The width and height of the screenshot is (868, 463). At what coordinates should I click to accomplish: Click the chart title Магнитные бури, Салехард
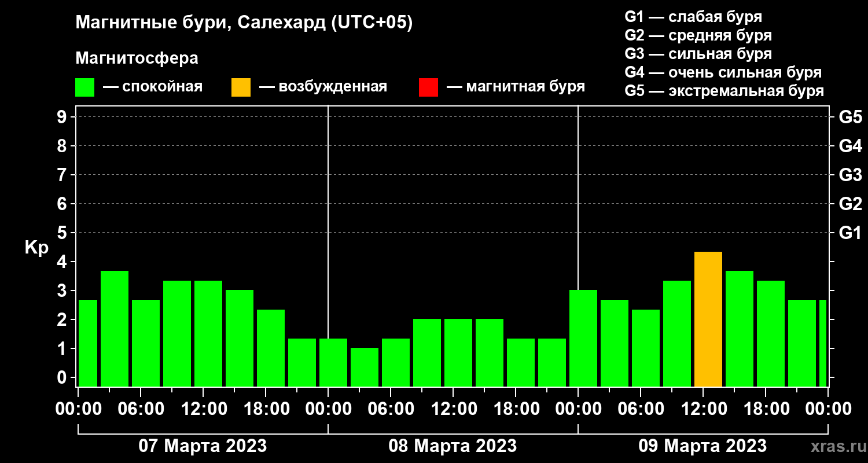click(244, 23)
